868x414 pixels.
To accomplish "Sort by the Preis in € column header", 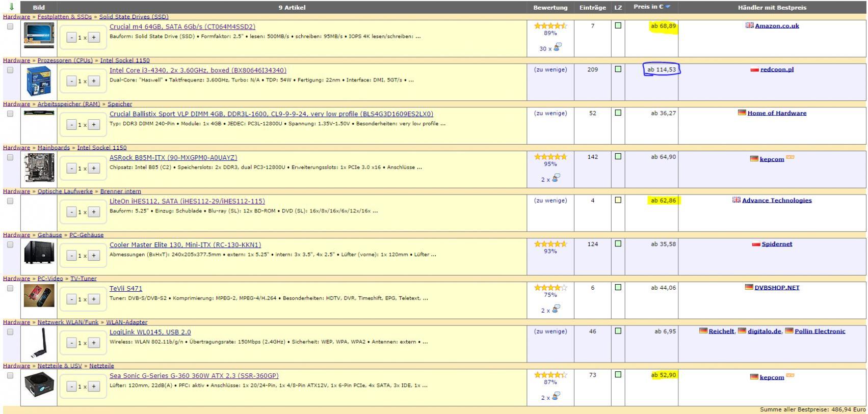I will click(x=652, y=7).
